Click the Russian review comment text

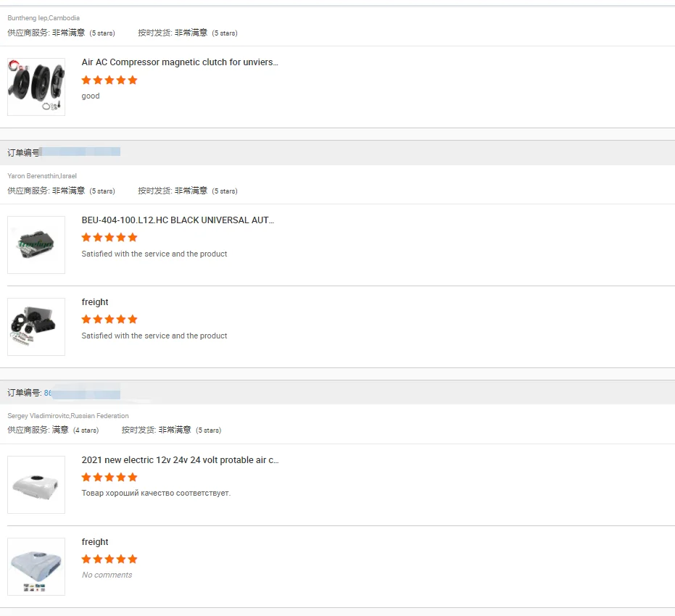click(x=156, y=494)
